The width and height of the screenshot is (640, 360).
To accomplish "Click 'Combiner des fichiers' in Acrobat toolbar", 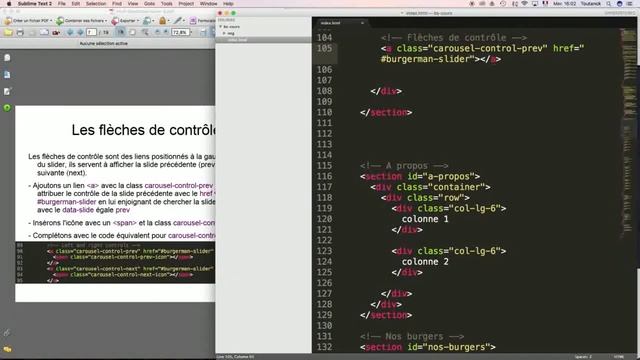I will 81,20.
